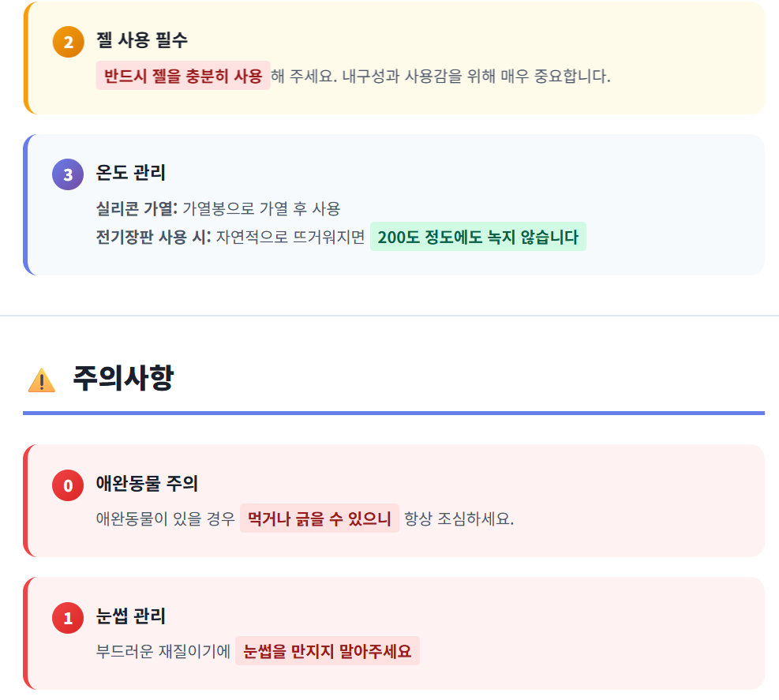Click the text 부드러운 재질이기에

(163, 652)
